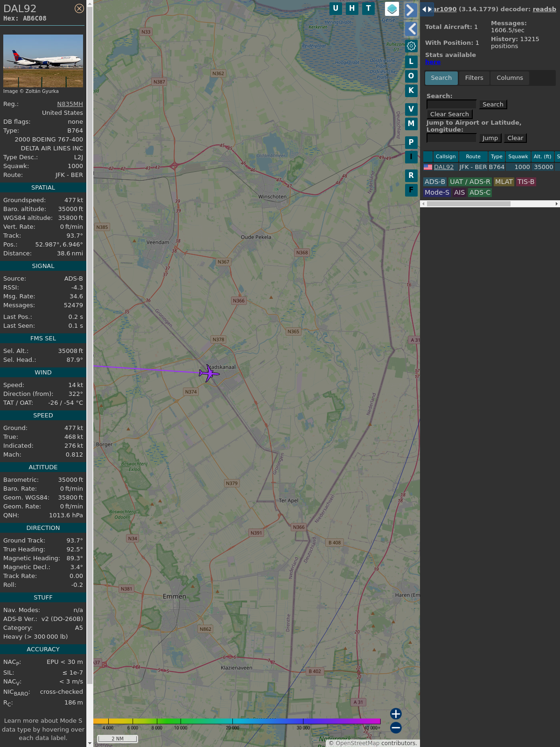Switch to the Columns tab
The height and width of the screenshot is (747, 560).
point(510,78)
